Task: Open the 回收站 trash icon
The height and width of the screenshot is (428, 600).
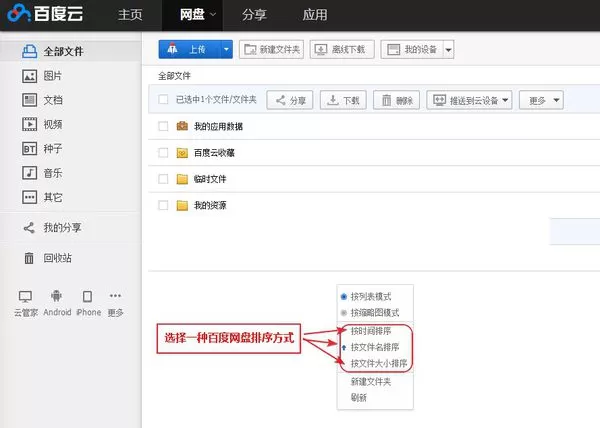Action: click(29, 258)
